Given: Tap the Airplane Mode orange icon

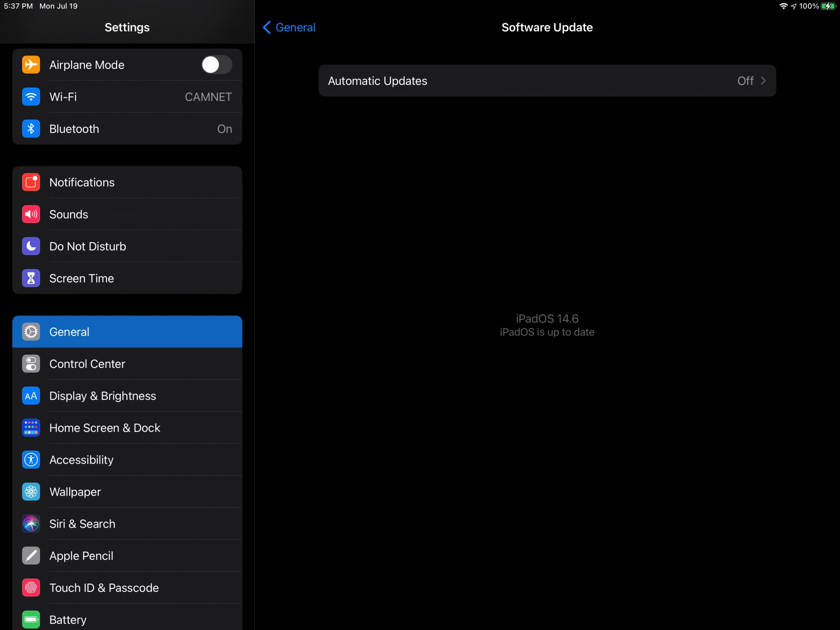Looking at the screenshot, I should (x=31, y=65).
